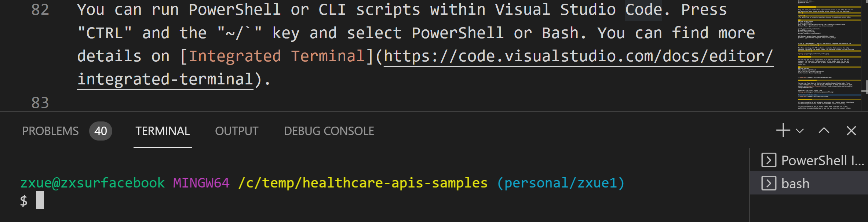Open a new terminal with the plus icon
Viewport: 868px width, 222px height.
coord(784,130)
